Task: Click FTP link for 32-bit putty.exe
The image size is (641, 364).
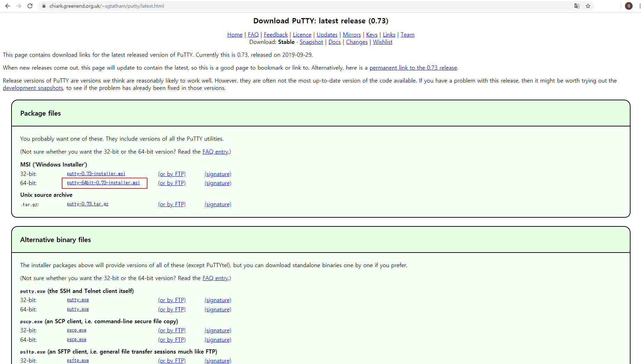Action: [x=172, y=300]
